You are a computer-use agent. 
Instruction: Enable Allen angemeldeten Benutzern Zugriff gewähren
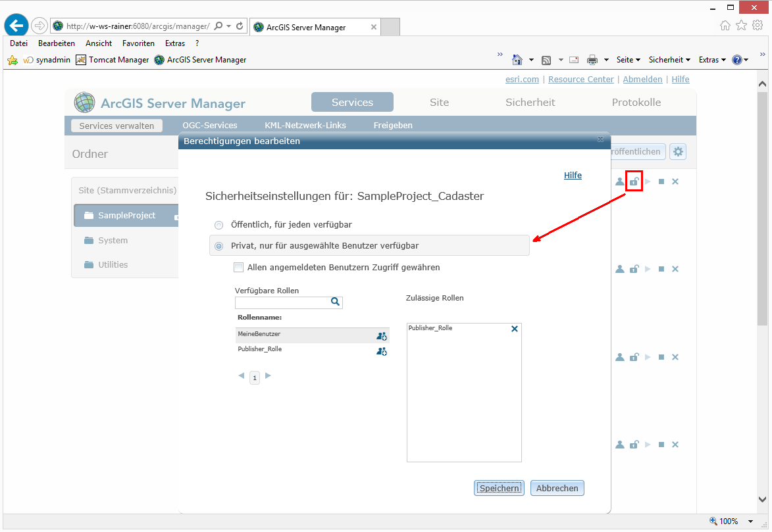coord(239,267)
